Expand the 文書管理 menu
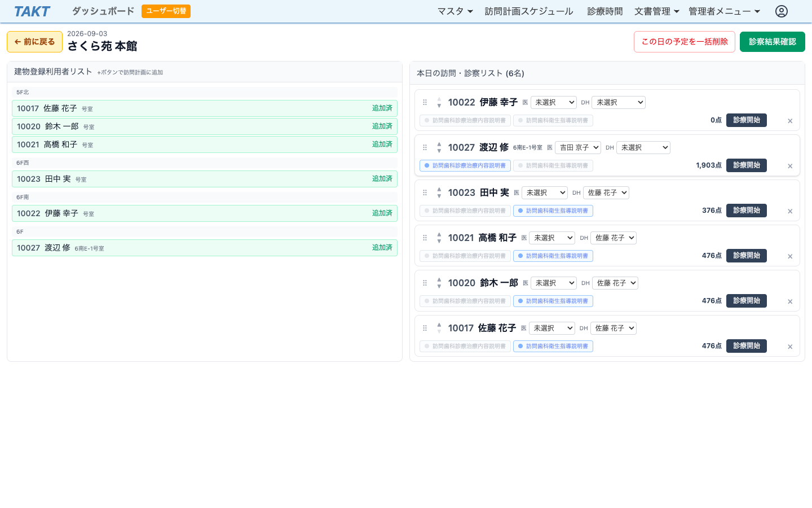The image size is (812, 508). [x=657, y=11]
